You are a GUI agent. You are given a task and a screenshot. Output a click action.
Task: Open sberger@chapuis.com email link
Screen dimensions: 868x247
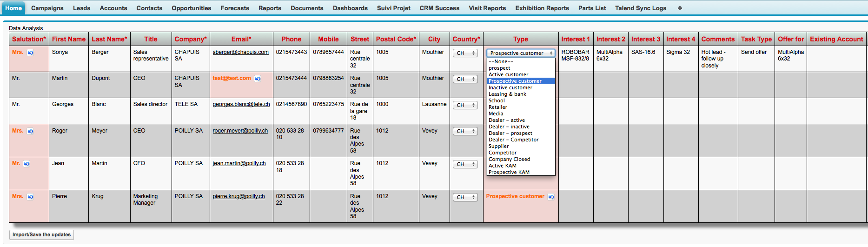(x=241, y=52)
